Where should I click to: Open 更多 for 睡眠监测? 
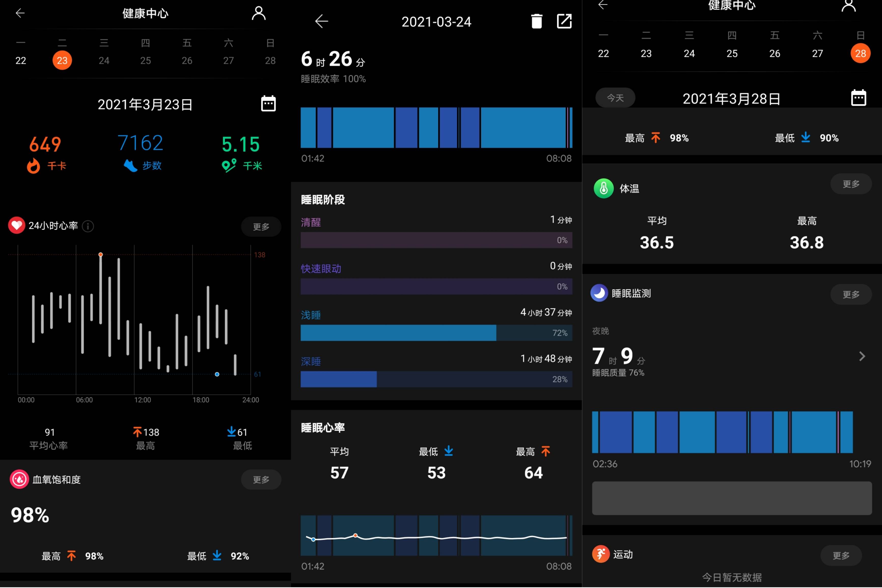[851, 294]
